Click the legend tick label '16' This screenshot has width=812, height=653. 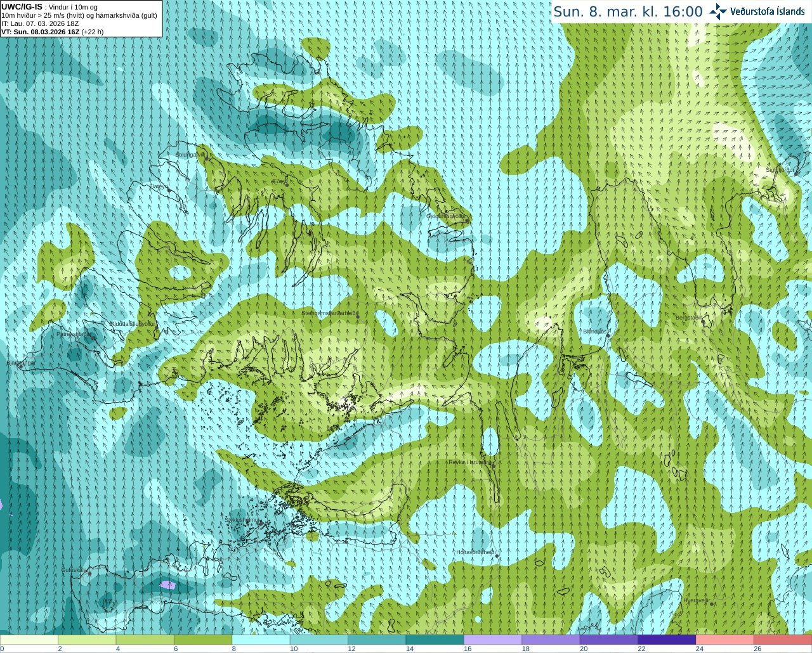click(468, 649)
